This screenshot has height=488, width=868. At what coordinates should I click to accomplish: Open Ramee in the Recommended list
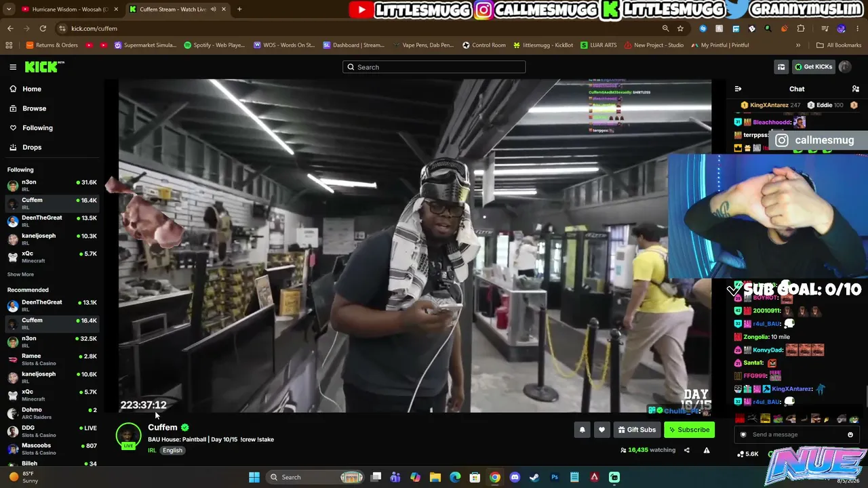point(52,359)
